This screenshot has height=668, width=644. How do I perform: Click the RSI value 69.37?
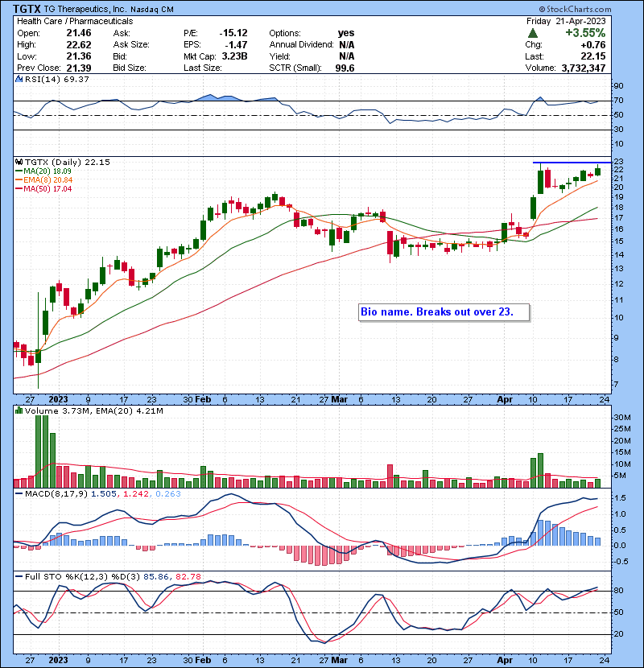click(x=76, y=79)
